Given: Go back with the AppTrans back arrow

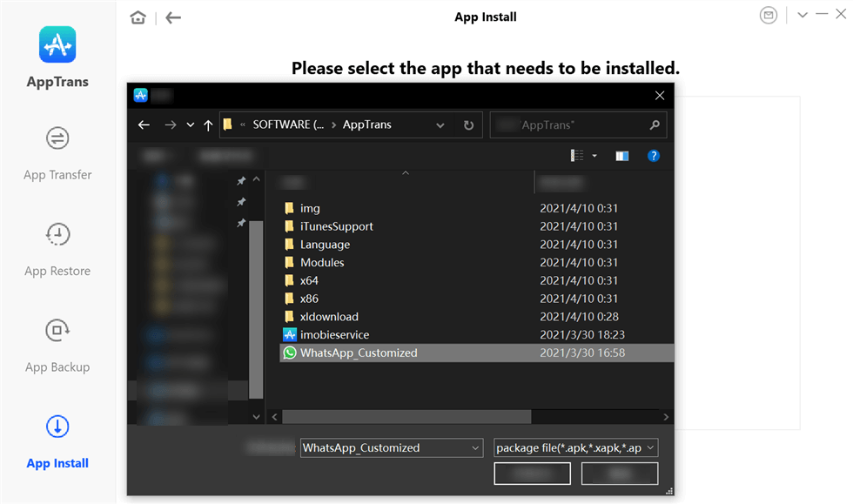Looking at the screenshot, I should (x=173, y=17).
